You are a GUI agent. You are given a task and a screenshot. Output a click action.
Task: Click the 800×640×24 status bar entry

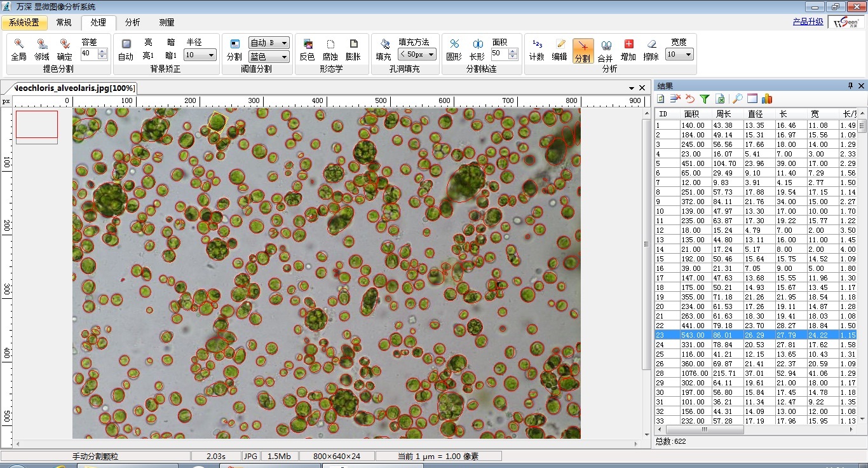[337, 457]
